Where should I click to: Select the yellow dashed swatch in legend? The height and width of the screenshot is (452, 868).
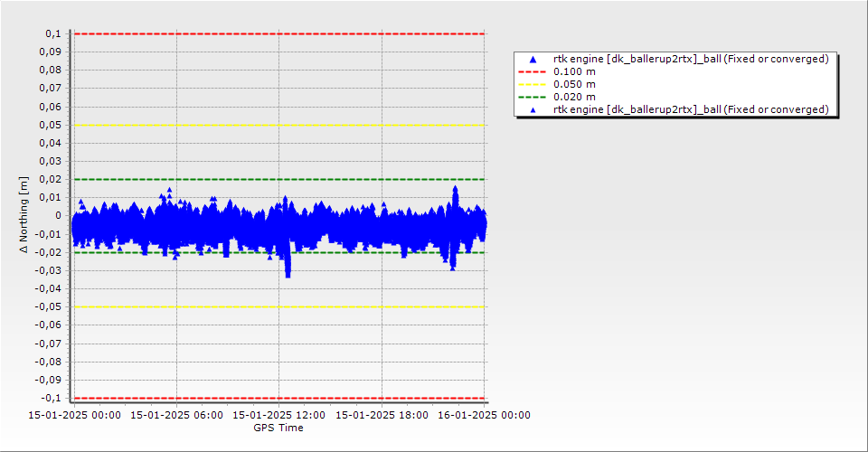[532, 85]
